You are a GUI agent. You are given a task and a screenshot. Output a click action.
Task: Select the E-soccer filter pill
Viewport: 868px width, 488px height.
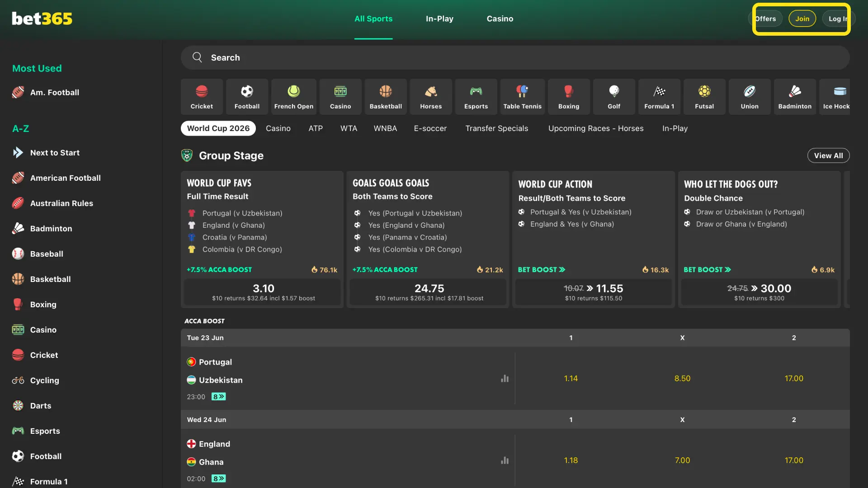tap(430, 128)
